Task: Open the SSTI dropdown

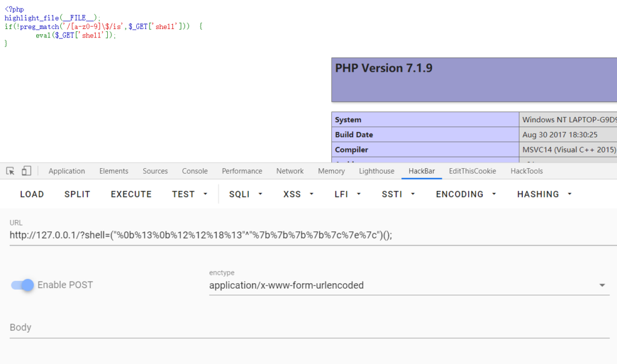Action: point(398,195)
